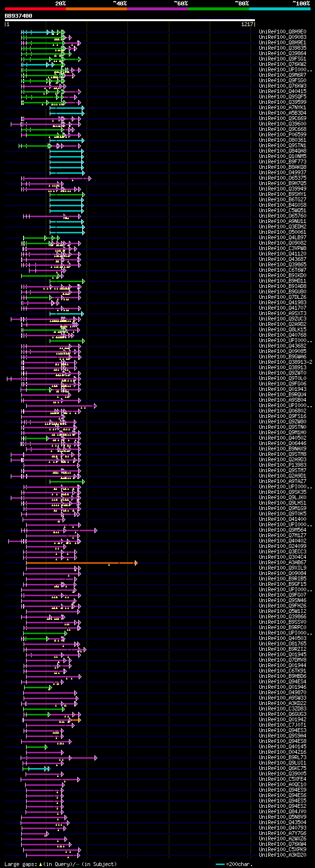
Task: Click the purple ~60% identity legend segment
Action: click(x=157, y=9)
